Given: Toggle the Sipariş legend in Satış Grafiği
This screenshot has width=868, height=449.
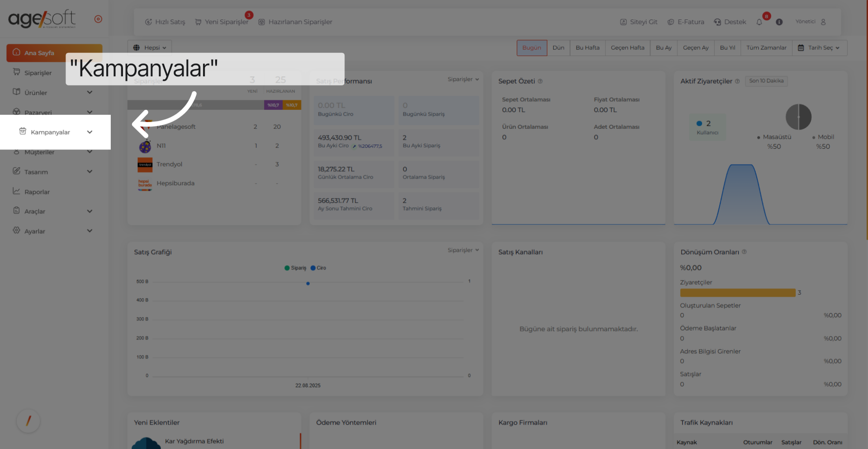Looking at the screenshot, I should 295,268.
